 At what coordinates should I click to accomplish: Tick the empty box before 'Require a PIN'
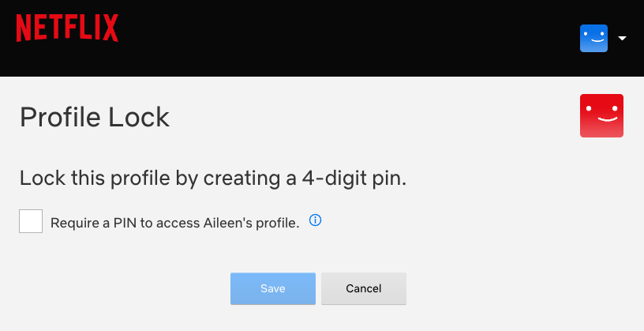point(31,221)
